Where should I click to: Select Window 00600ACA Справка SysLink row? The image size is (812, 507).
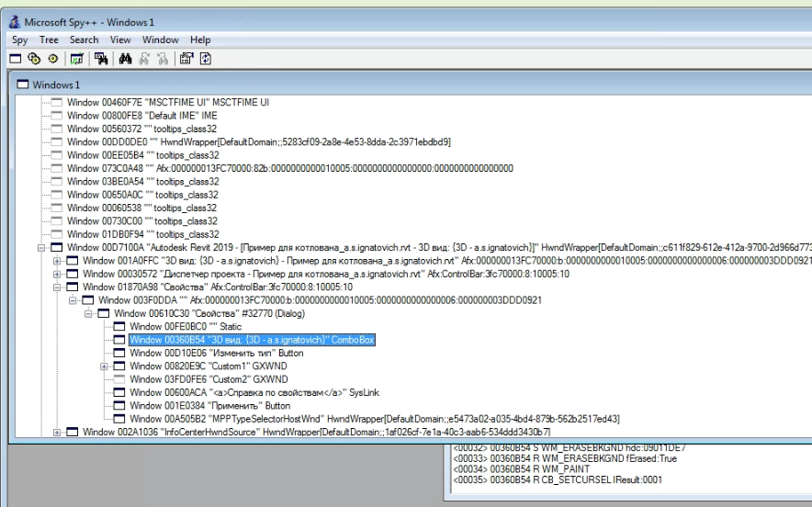point(254,392)
